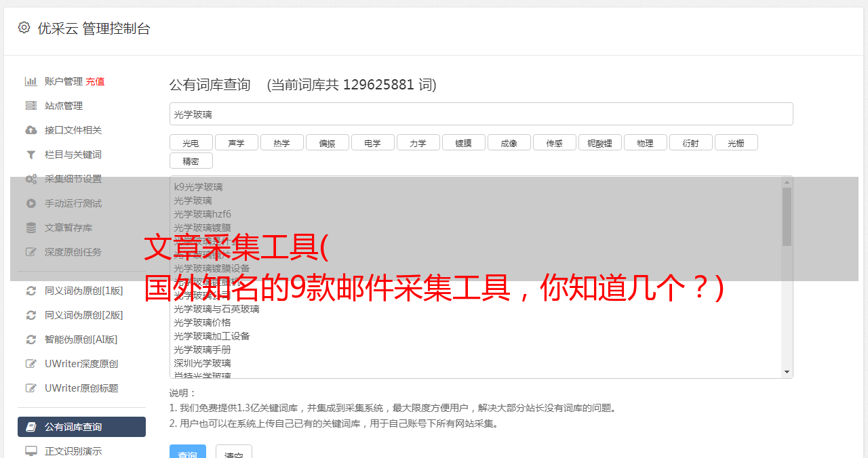Select the 衍射 tag button
The width and height of the screenshot is (868, 458).
[x=691, y=142]
